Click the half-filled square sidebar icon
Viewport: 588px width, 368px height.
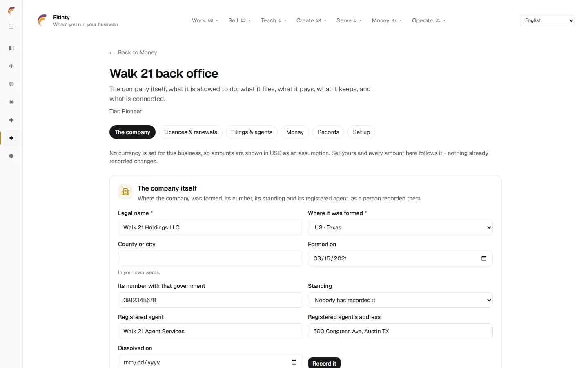coord(11,48)
